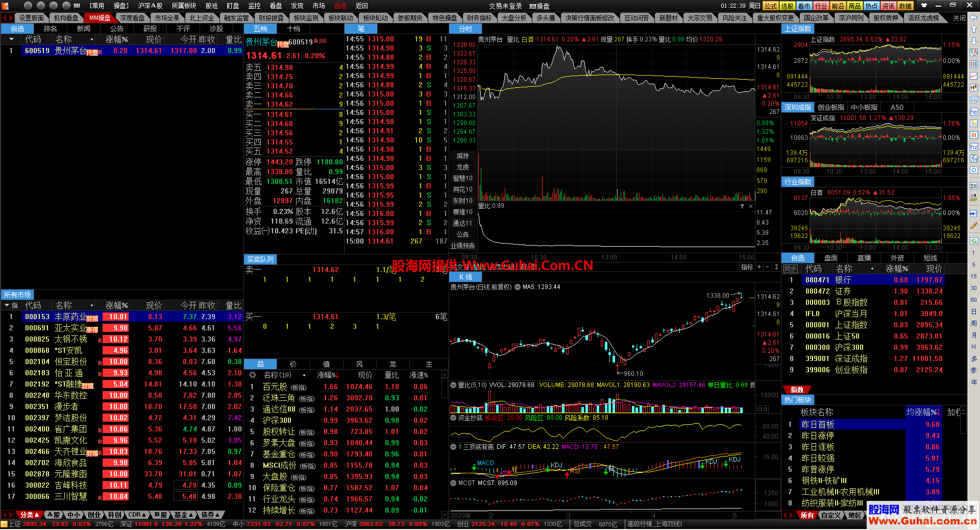Click the minus zoom button beside 指标
Viewport: 980px width, 530px height.
tap(768, 267)
